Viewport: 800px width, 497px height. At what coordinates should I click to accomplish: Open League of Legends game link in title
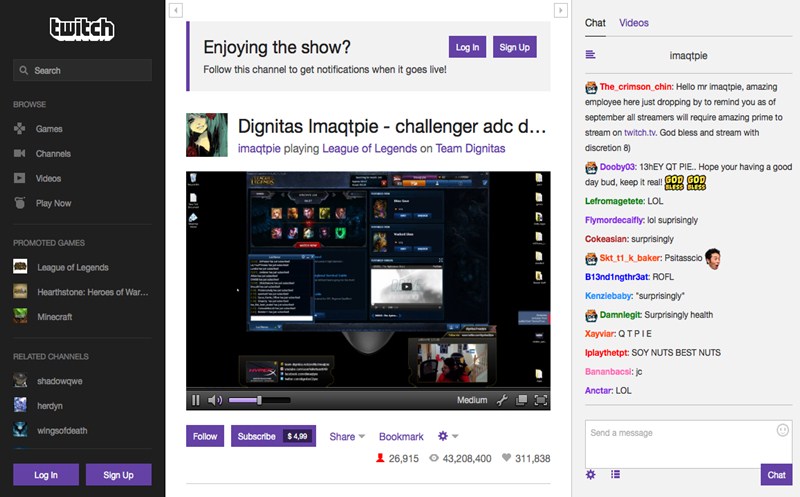coord(369,148)
